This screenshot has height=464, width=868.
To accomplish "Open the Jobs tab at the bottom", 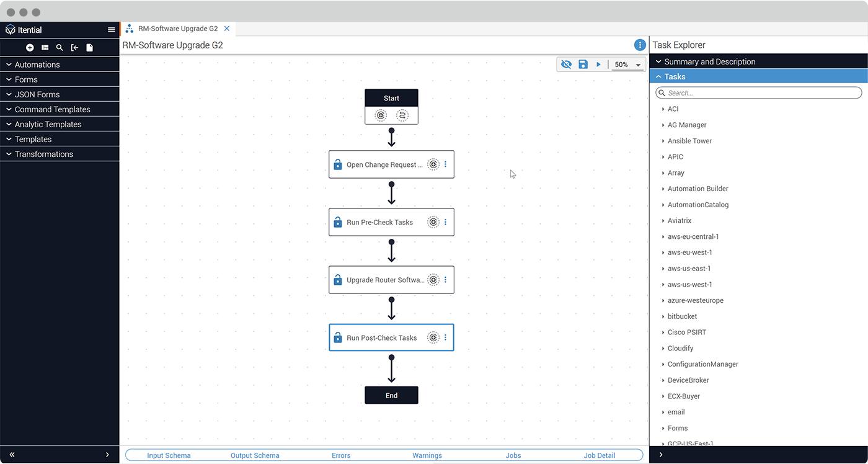I will coord(513,455).
